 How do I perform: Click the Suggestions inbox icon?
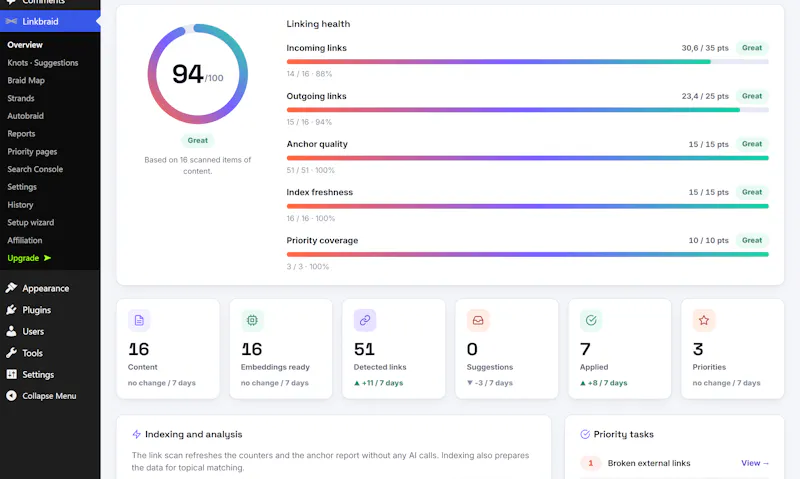[478, 320]
